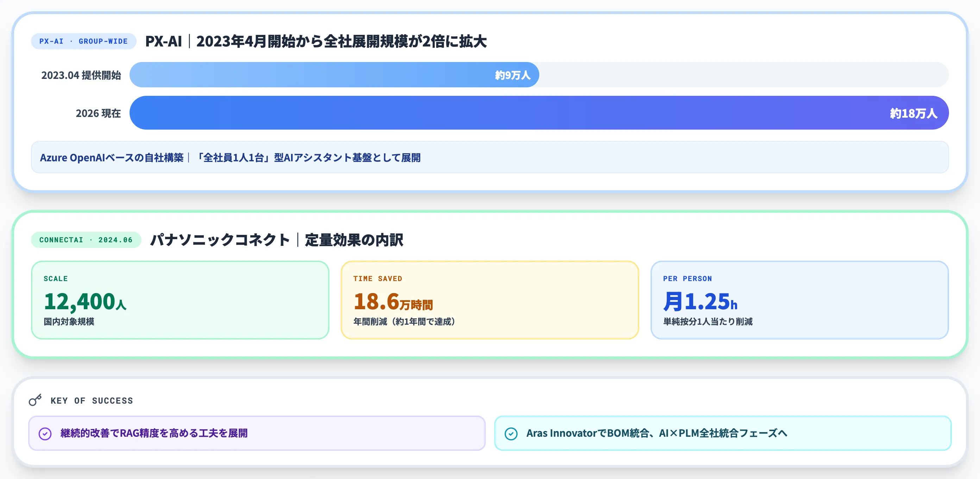
Task: Click the 約9万人 progress bar
Action: [334, 75]
